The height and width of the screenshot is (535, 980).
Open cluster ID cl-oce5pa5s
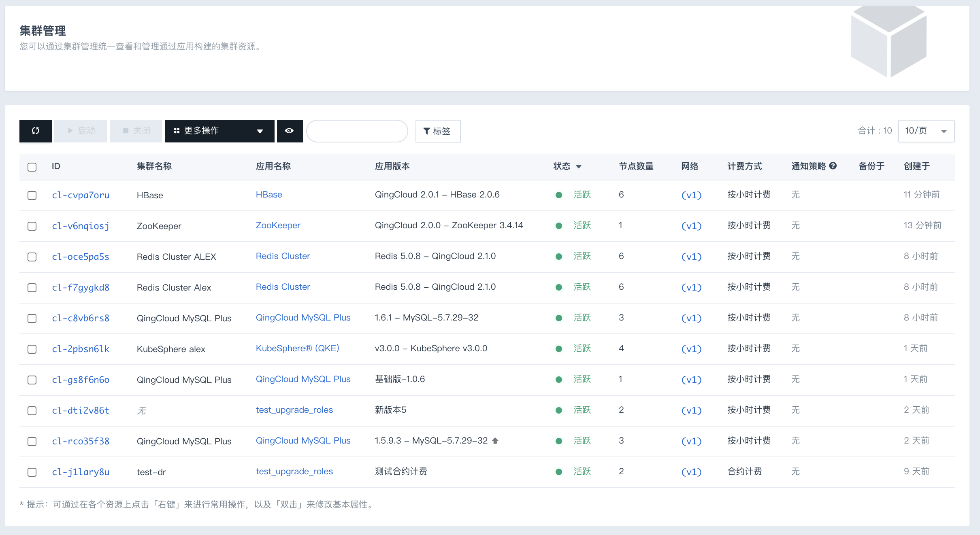(81, 257)
